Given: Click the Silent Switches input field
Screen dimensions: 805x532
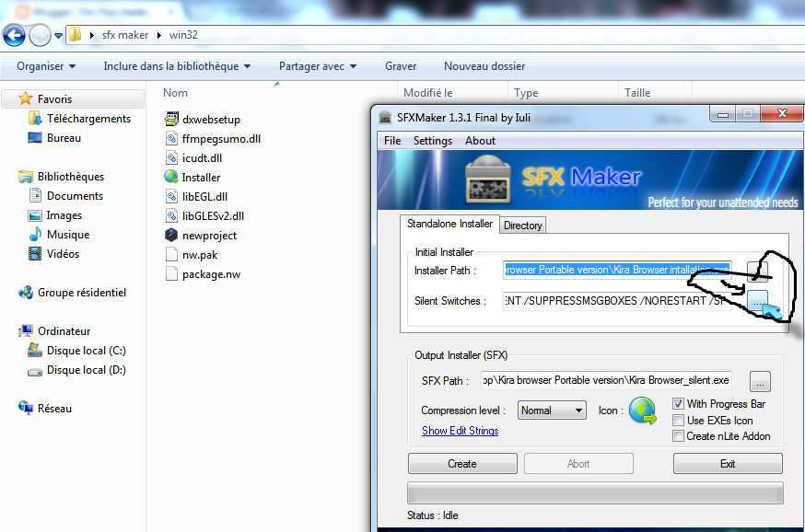Looking at the screenshot, I should [617, 301].
